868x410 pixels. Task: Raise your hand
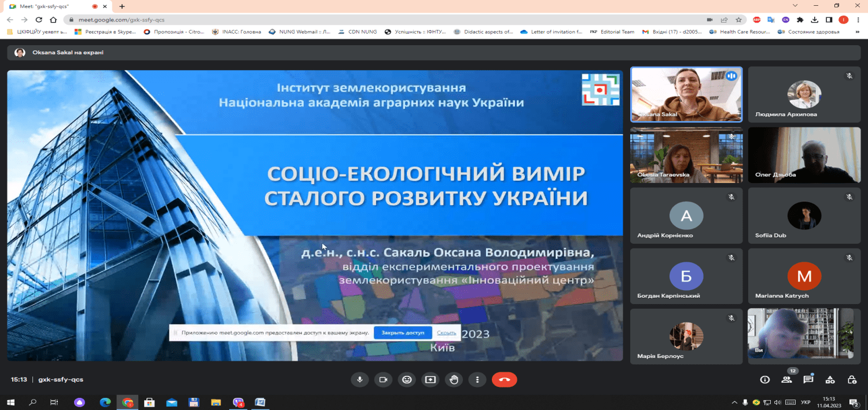[x=454, y=379]
